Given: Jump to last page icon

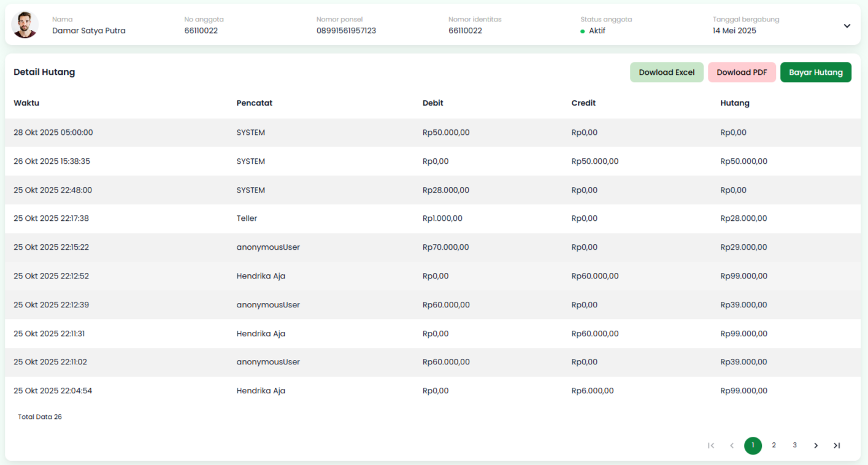Looking at the screenshot, I should point(836,445).
